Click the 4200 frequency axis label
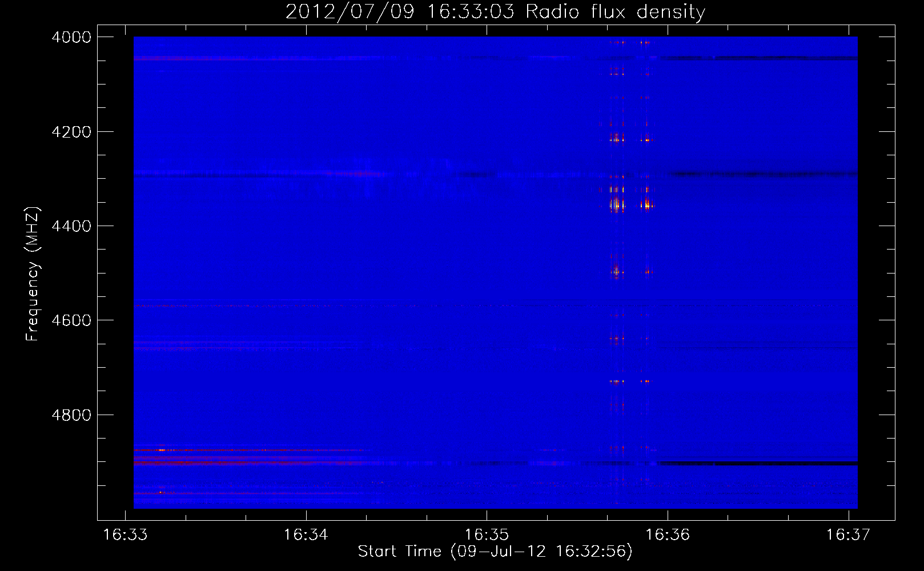Viewport: 924px width, 571px height. [x=71, y=132]
